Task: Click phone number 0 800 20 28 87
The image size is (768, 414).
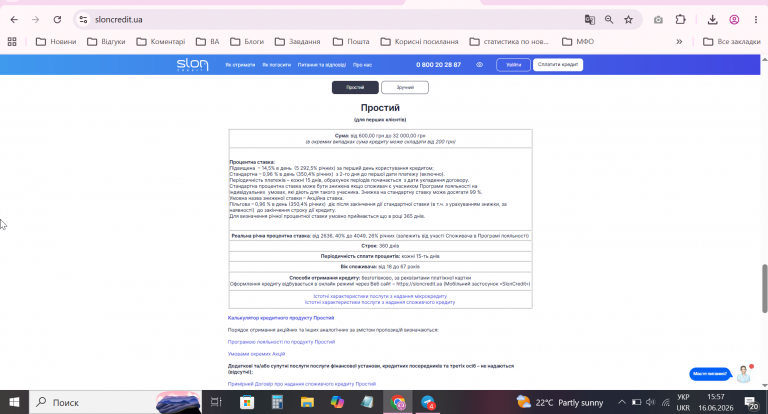Action: coord(438,65)
